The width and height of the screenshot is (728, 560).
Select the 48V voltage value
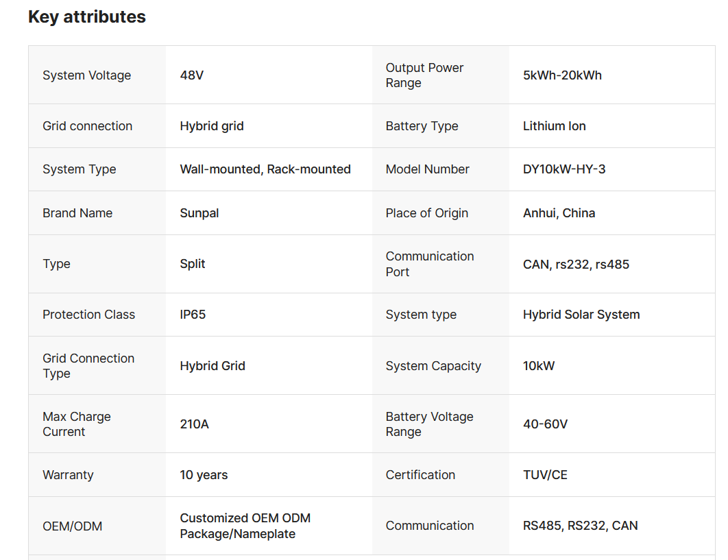coord(192,75)
